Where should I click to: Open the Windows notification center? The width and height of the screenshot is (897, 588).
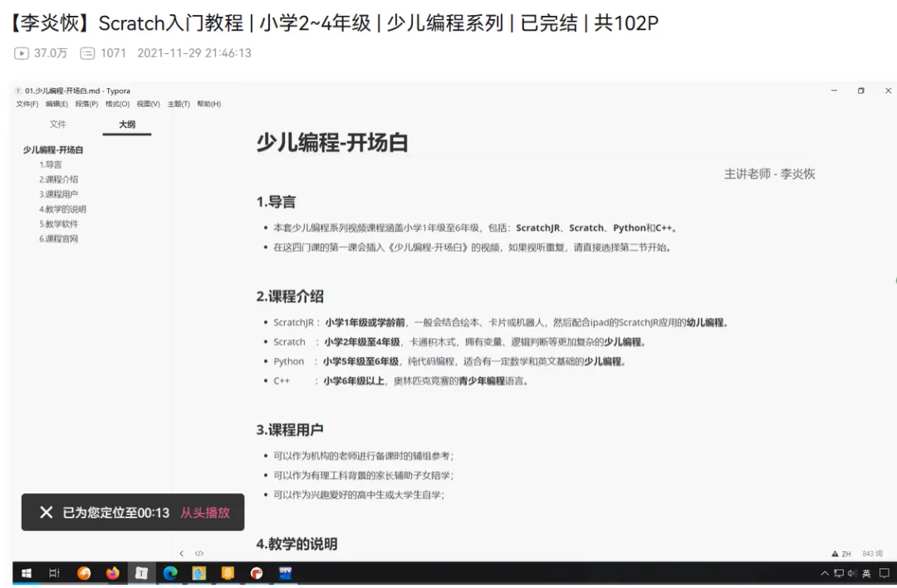885,573
